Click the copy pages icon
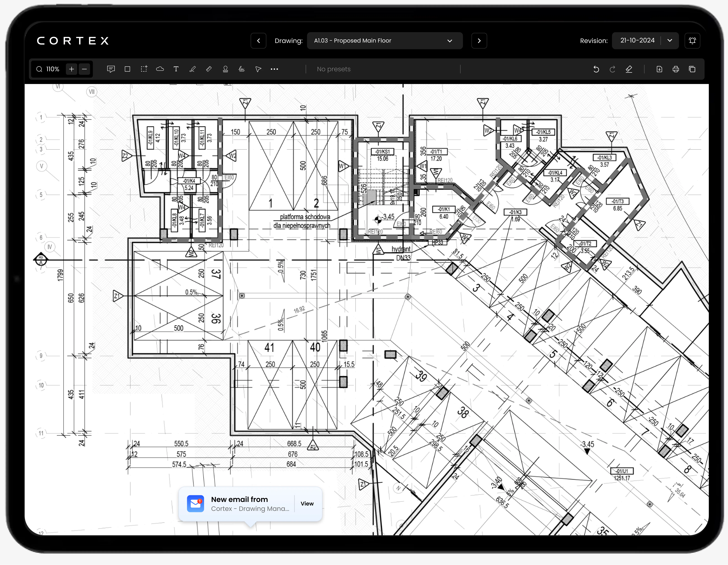This screenshot has width=728, height=565. (x=692, y=69)
